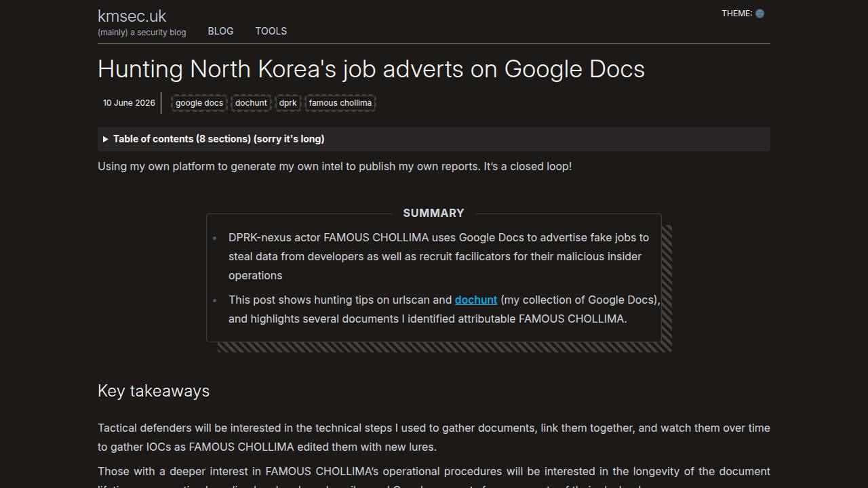Open the kmsec.uk home link
Viewport: 868px width, 488px height.
pyautogui.click(x=132, y=16)
